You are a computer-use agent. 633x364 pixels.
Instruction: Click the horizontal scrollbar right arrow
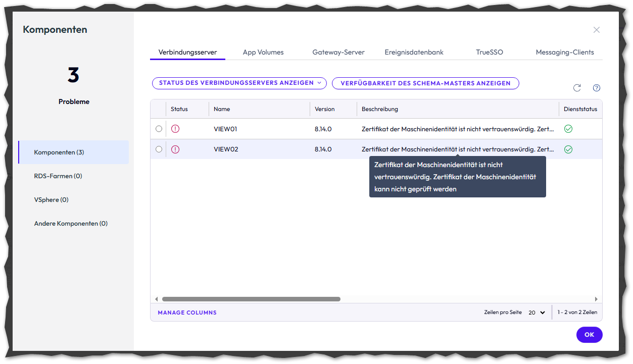596,299
